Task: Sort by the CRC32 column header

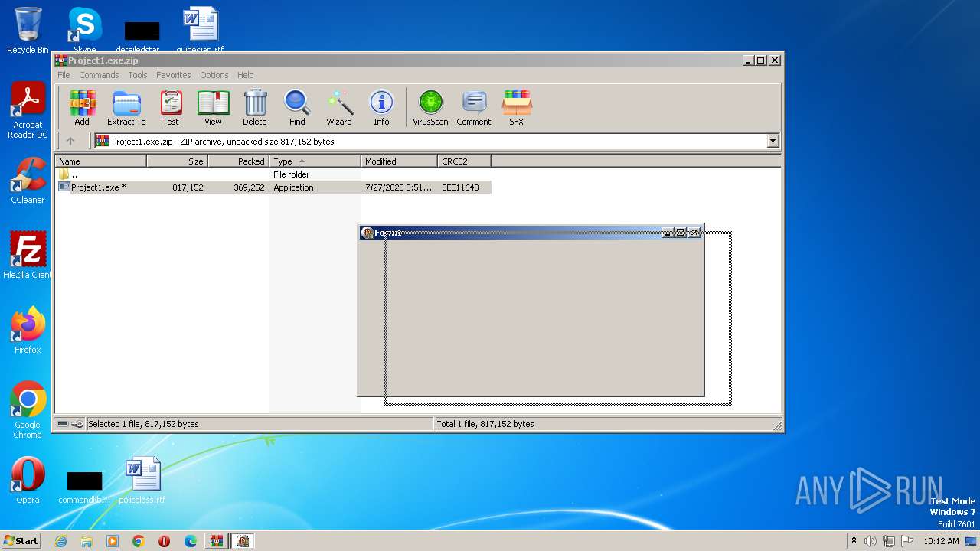Action: (464, 161)
